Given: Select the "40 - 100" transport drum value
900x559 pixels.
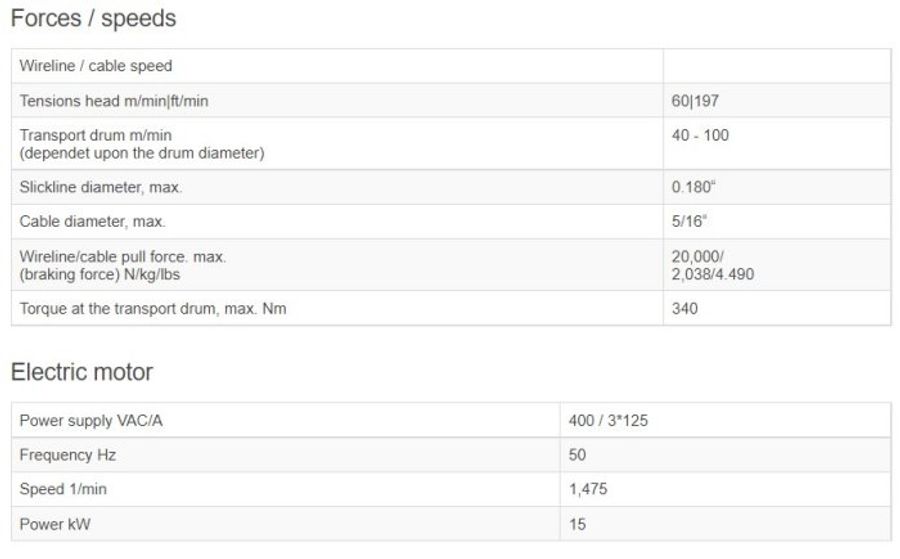Looking at the screenshot, I should (700, 135).
